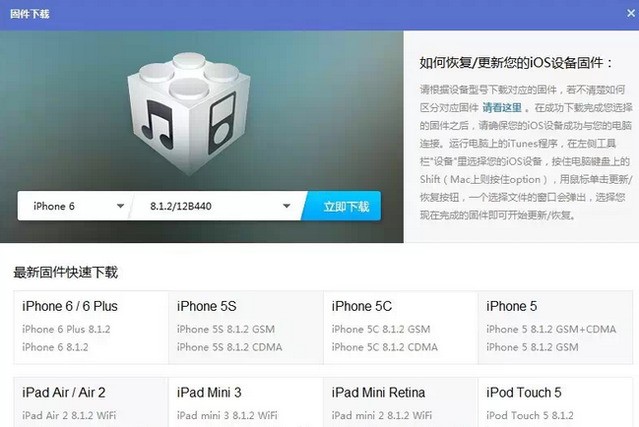Download iPod Touch 5 8.1.2 firmware
Viewport: 639px width, 427px height.
click(530, 416)
